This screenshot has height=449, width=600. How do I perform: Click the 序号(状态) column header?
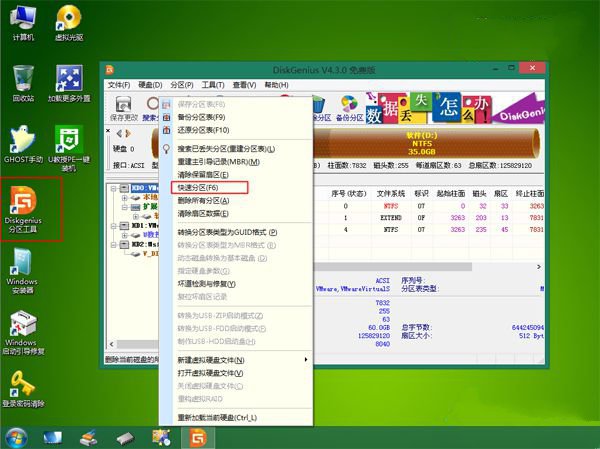pos(349,194)
